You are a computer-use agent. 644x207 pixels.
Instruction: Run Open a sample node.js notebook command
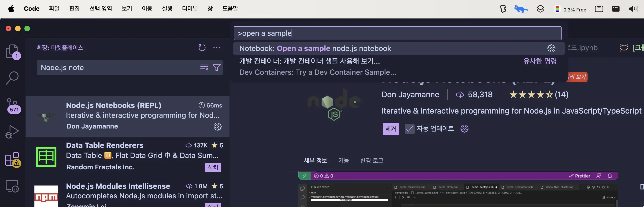[399, 48]
